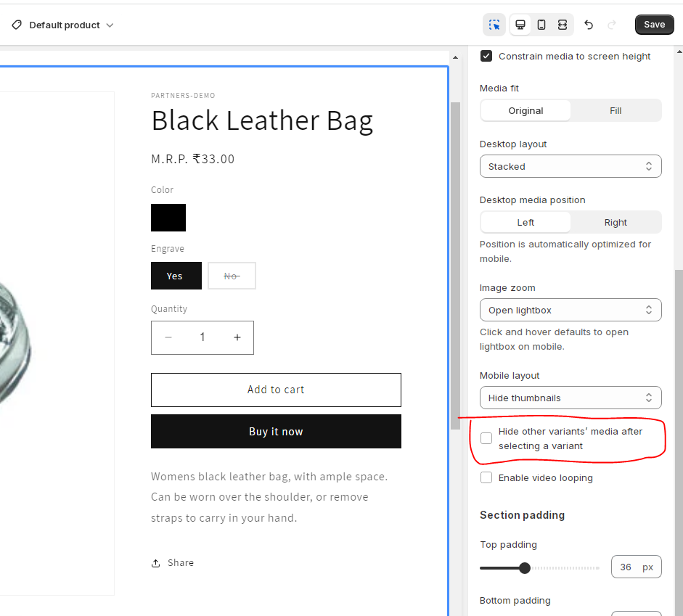Toggle the inspector selection tool icon
This screenshot has width=683, height=616.
(494, 25)
